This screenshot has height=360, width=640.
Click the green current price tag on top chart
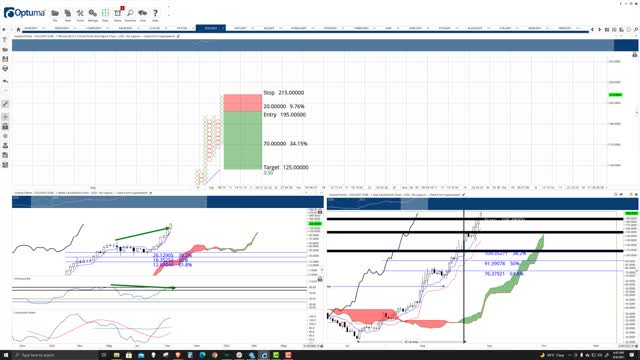(x=615, y=95)
